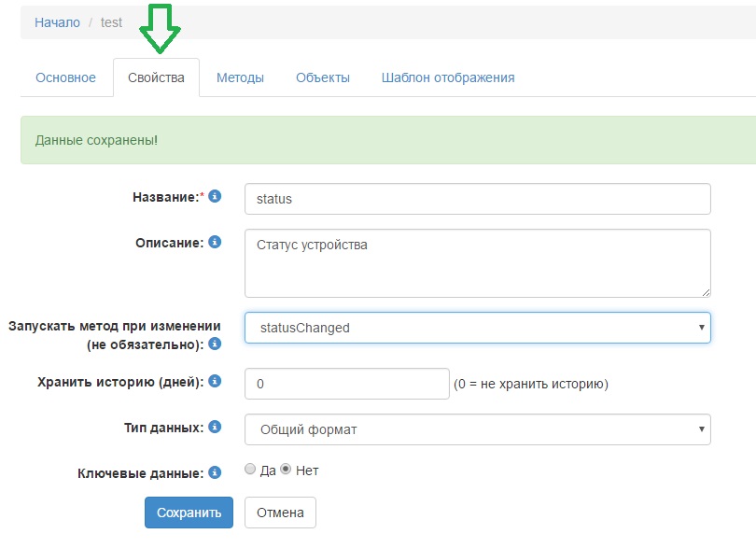This screenshot has width=756, height=548.
Task: Go to the Объекты tab
Action: coord(323,77)
